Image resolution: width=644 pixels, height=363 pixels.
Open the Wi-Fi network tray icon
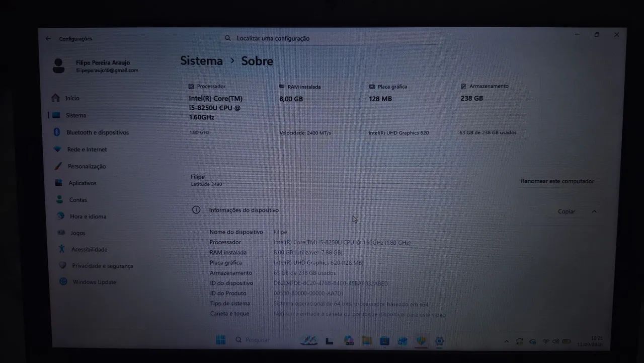pos(546,341)
